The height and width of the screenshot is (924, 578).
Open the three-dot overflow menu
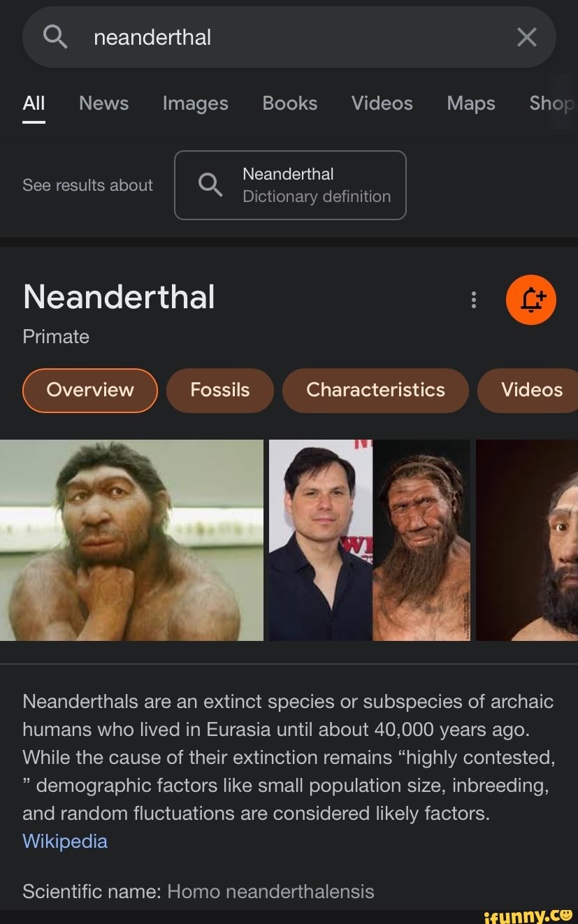pyautogui.click(x=473, y=299)
